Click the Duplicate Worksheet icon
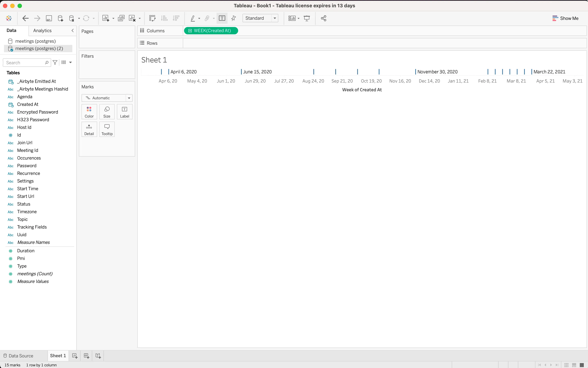Image resolution: width=588 pixels, height=368 pixels. [121, 18]
